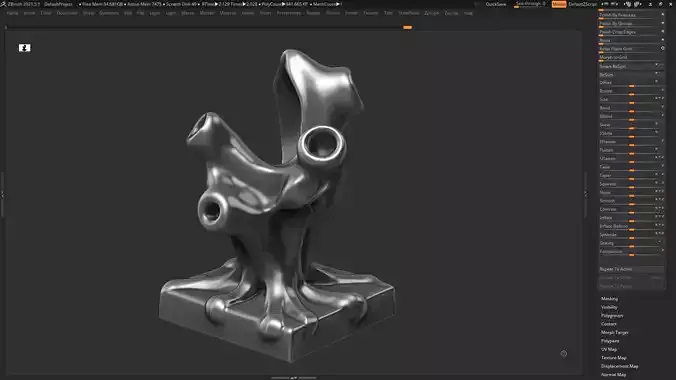Open the Zplugin menu
Image resolution: width=676 pixels, height=380 pixels.
point(432,13)
